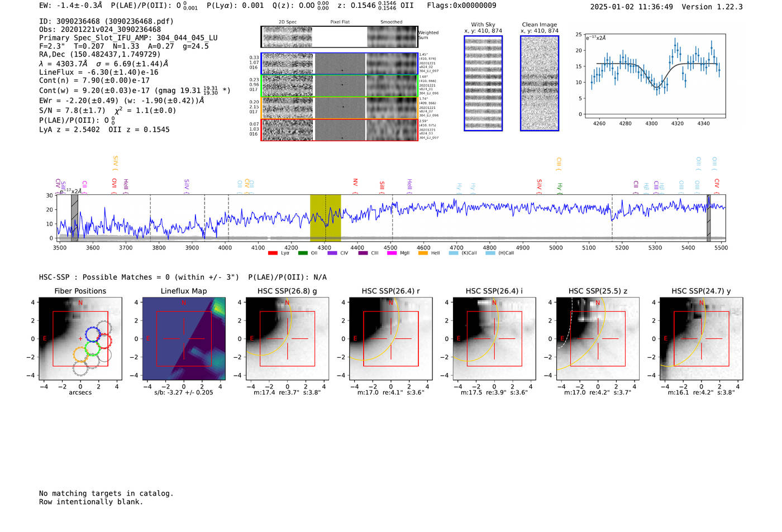
Task: Click the hatched gray band near 3550
Action: click(74, 218)
